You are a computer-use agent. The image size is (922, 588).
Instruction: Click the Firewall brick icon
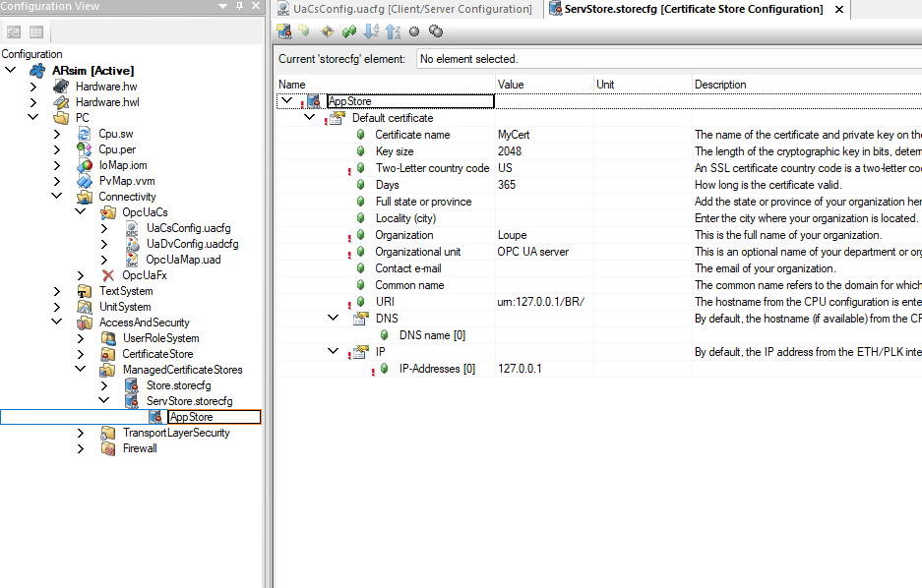point(107,448)
